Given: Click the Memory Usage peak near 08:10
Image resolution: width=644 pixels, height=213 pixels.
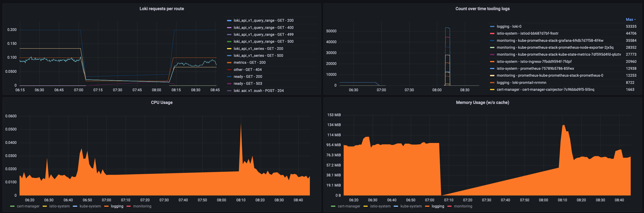Looking at the screenshot, I should point(564,125).
